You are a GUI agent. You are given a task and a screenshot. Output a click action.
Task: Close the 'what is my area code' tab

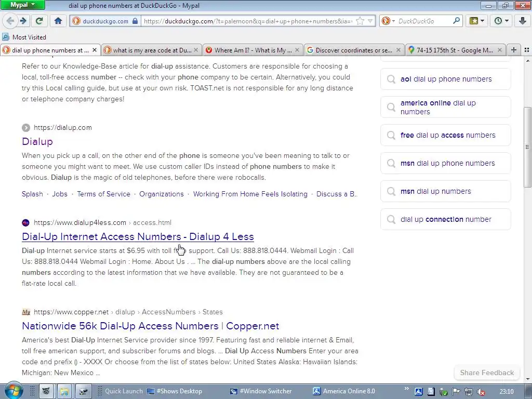196,50
